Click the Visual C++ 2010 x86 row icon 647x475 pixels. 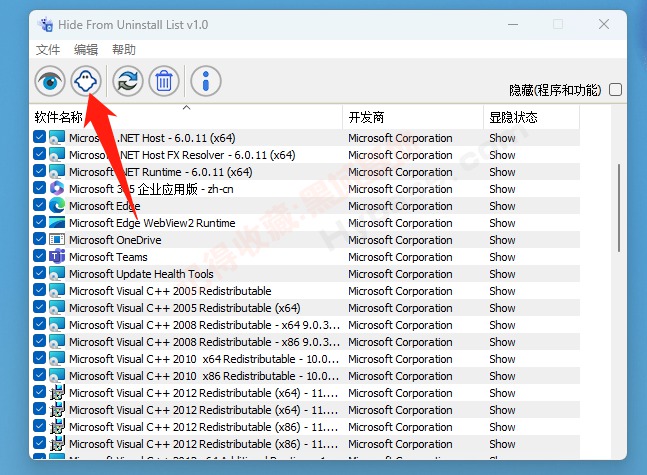[57, 376]
